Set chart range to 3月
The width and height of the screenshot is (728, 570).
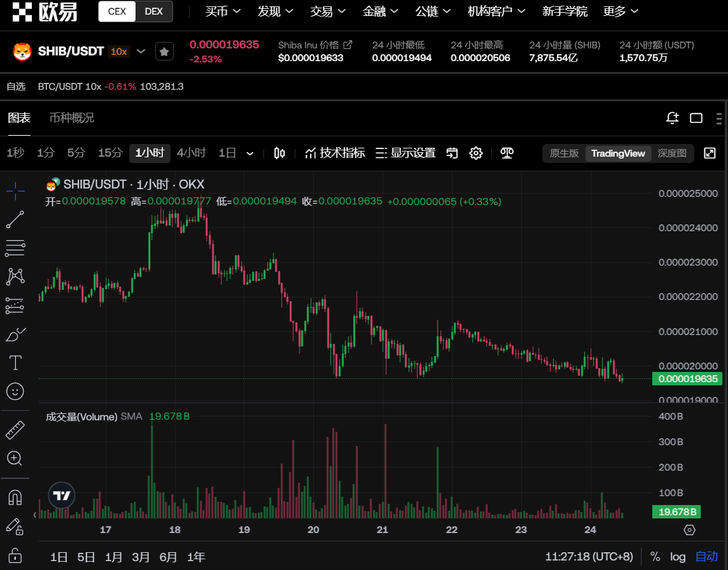pos(140,557)
